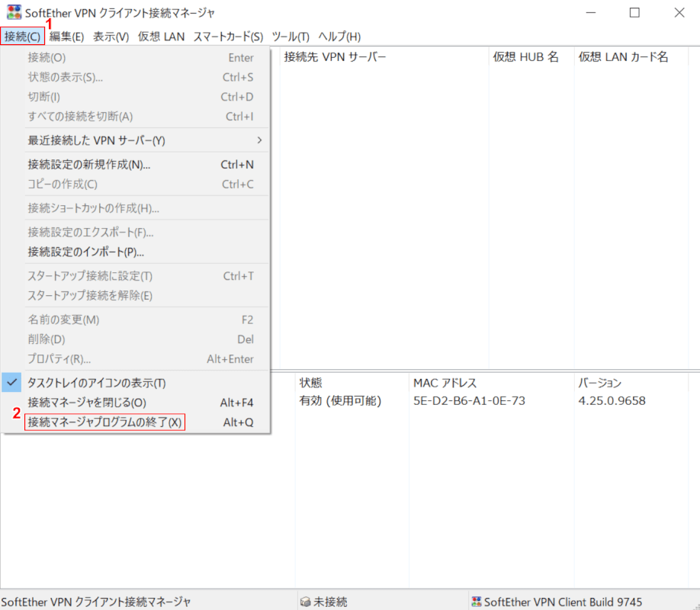Open the ヘルプ(H) menu

click(x=339, y=37)
